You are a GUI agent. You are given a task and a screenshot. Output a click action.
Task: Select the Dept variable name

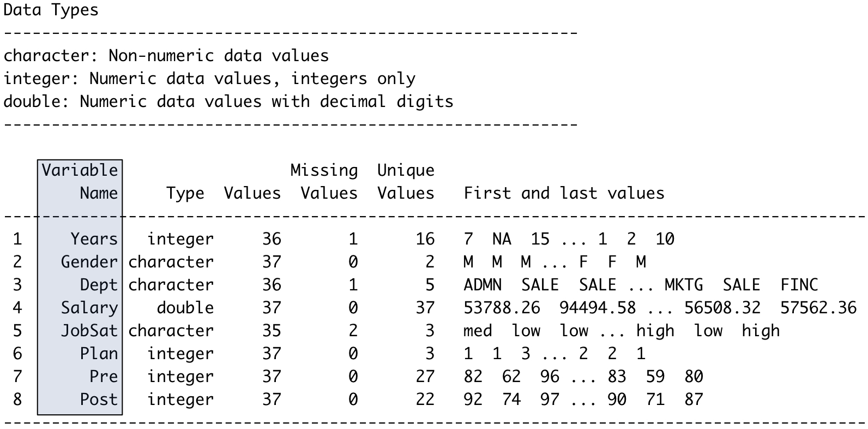coord(99,285)
